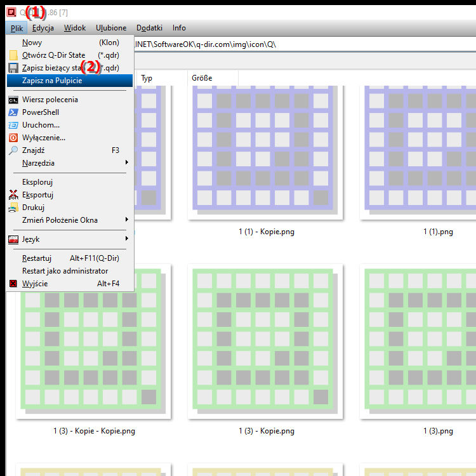
Task: Click file name text 1 (3) - Kopie - Kopie.png
Action: coord(95,431)
